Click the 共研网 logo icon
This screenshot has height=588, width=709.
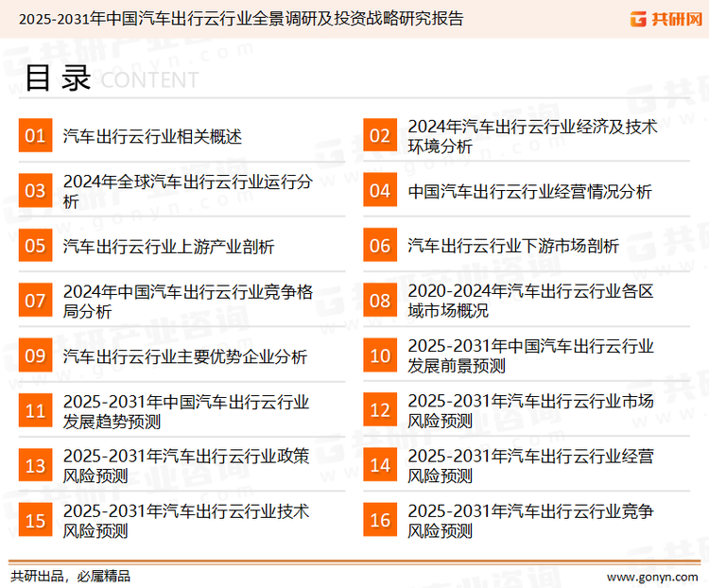[x=634, y=18]
